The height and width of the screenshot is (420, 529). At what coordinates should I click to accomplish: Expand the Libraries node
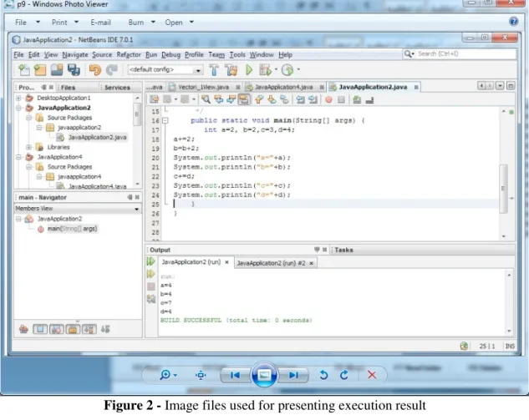click(x=29, y=147)
